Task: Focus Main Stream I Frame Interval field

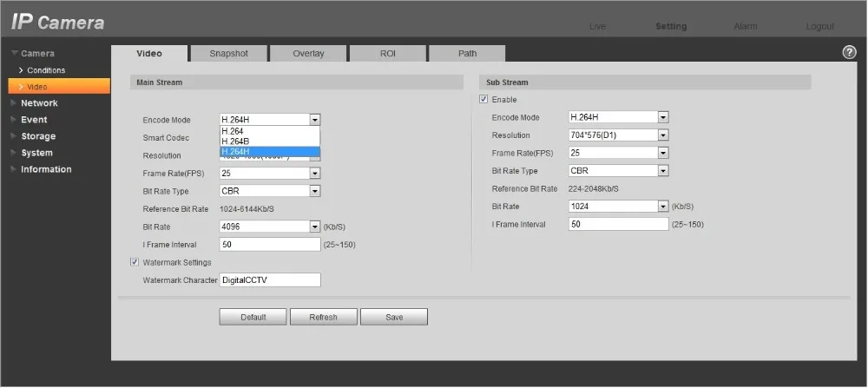Action: coord(270,244)
